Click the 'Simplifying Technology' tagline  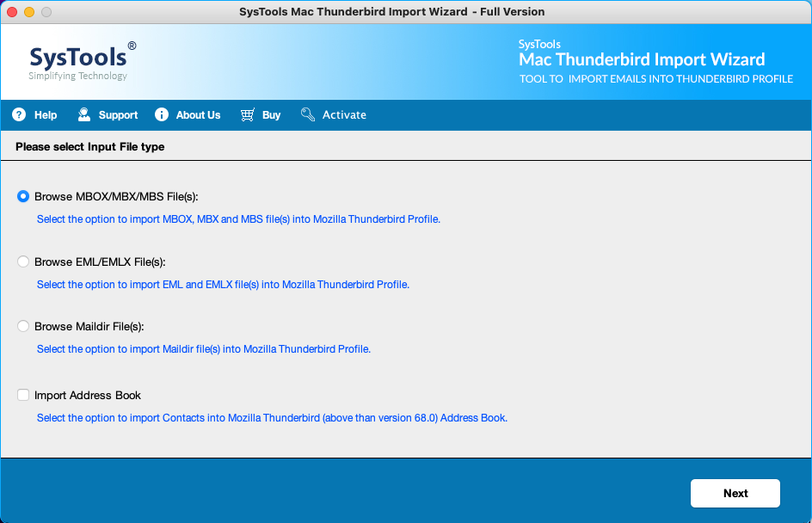point(77,76)
